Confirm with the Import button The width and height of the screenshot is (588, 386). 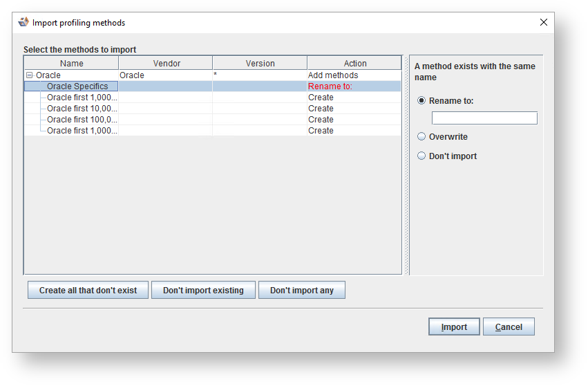[454, 327]
